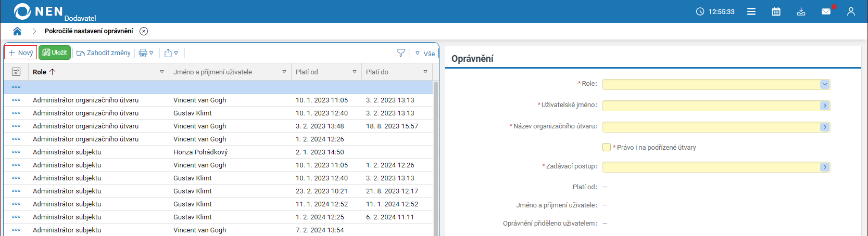Open the Vše filter dropdown
Screen dimensions: 868x236
(425, 54)
